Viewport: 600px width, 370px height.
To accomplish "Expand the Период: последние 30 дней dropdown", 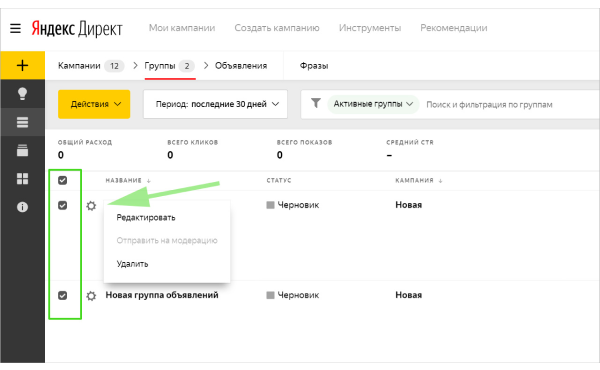I will 215,104.
